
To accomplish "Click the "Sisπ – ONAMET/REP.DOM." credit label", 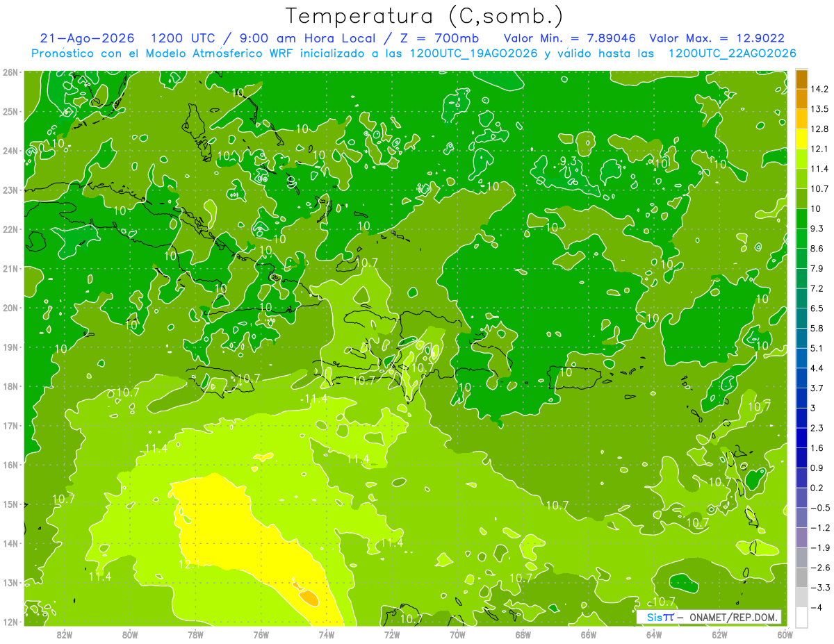I will click(x=709, y=618).
